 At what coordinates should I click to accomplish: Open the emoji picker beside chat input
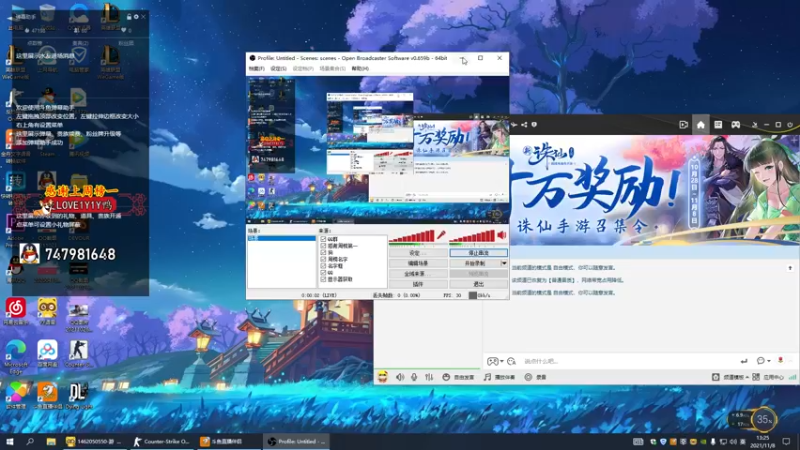[x=511, y=361]
